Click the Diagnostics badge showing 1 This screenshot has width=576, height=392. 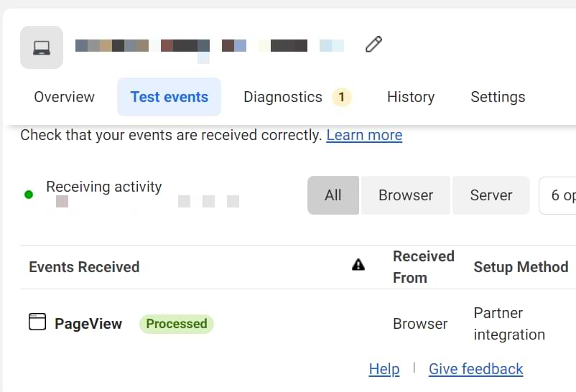click(x=342, y=97)
